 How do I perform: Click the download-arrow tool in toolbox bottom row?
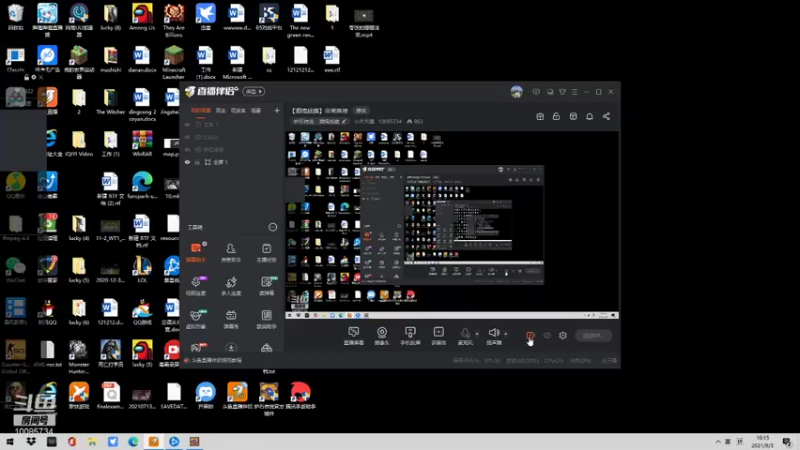231,348
